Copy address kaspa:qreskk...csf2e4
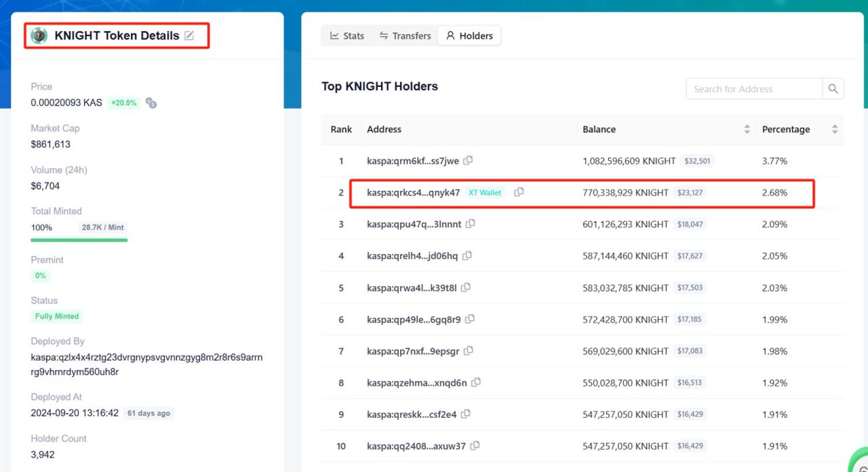This screenshot has width=868, height=472. pyautogui.click(x=466, y=414)
